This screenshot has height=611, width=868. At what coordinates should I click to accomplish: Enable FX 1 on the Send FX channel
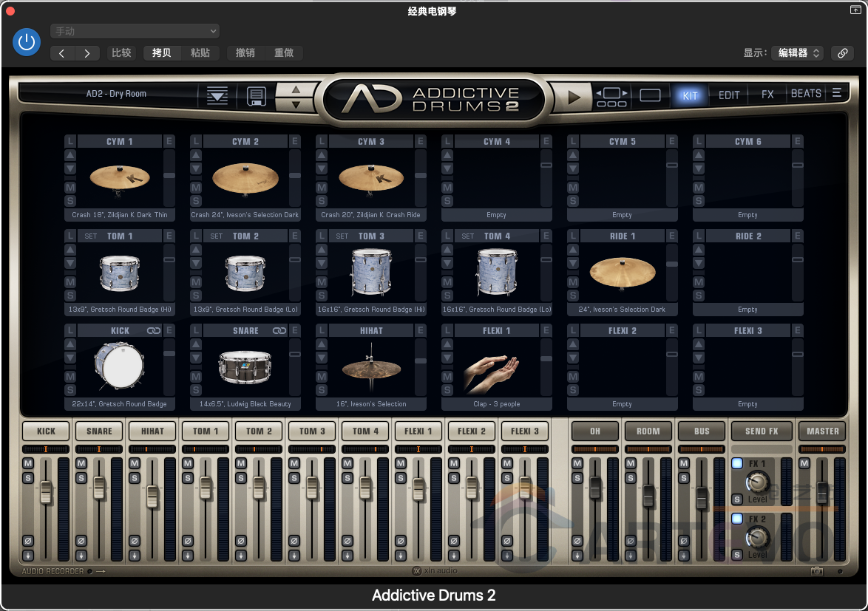click(x=737, y=463)
